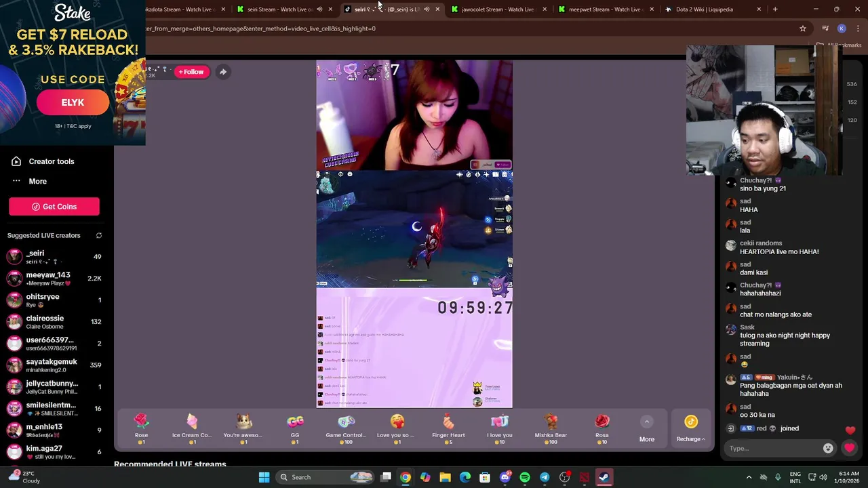Switch to meepwet Stream tab
Image resolution: width=868 pixels, height=488 pixels.
pos(605,9)
